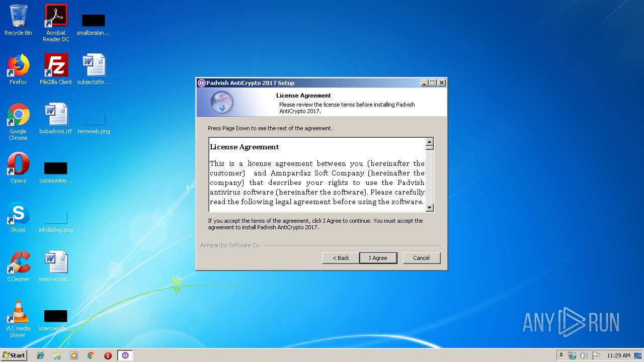Select the Recycle Bin desktop icon
644x362 pixels.
[x=18, y=20]
